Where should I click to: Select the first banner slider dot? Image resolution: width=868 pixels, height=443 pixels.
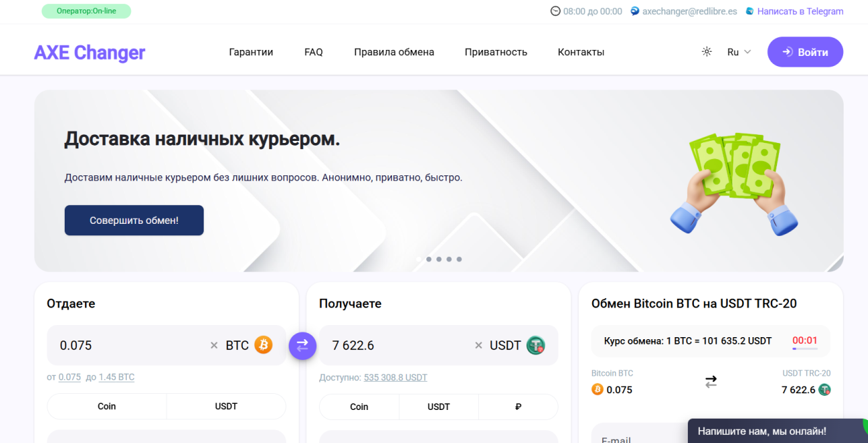tap(419, 259)
